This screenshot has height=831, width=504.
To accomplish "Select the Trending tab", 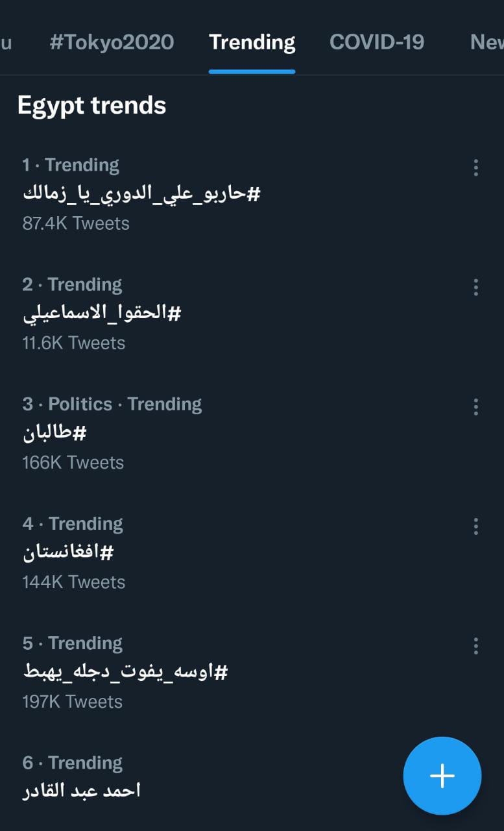I will coord(252,42).
